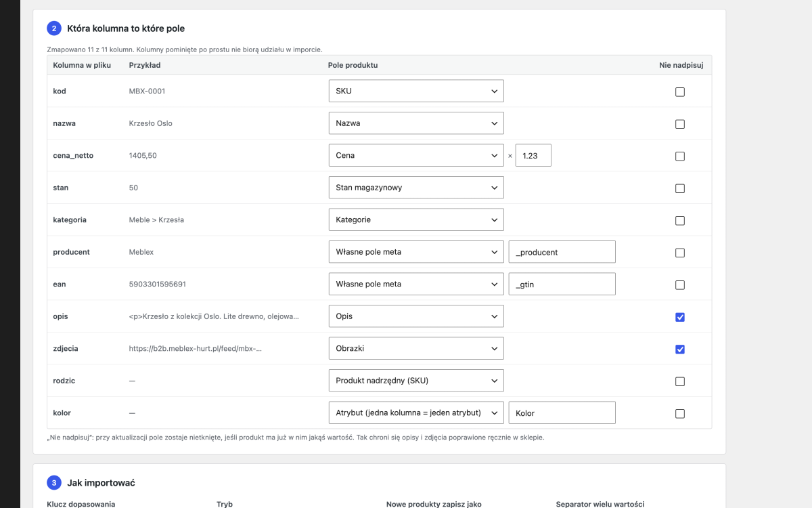Expand the Kategorie field dropdown
The width and height of the screenshot is (812, 508).
[x=416, y=219]
